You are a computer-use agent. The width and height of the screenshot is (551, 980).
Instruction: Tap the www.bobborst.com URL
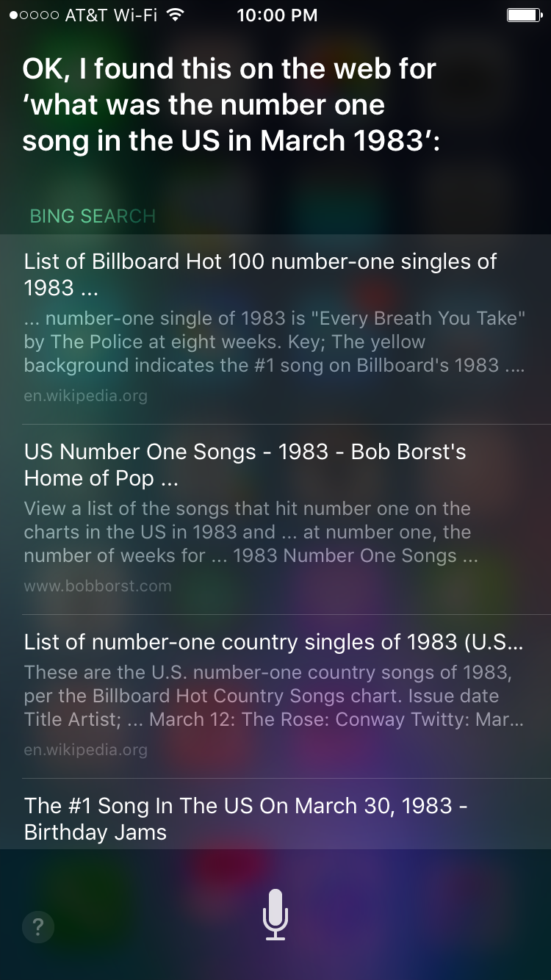[x=98, y=586]
